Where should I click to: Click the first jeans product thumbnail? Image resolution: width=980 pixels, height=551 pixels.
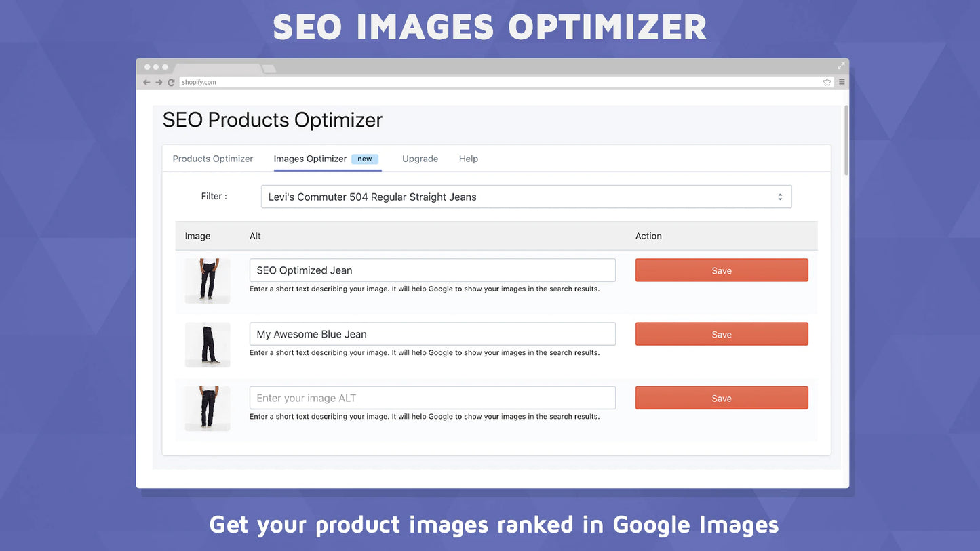pos(207,280)
